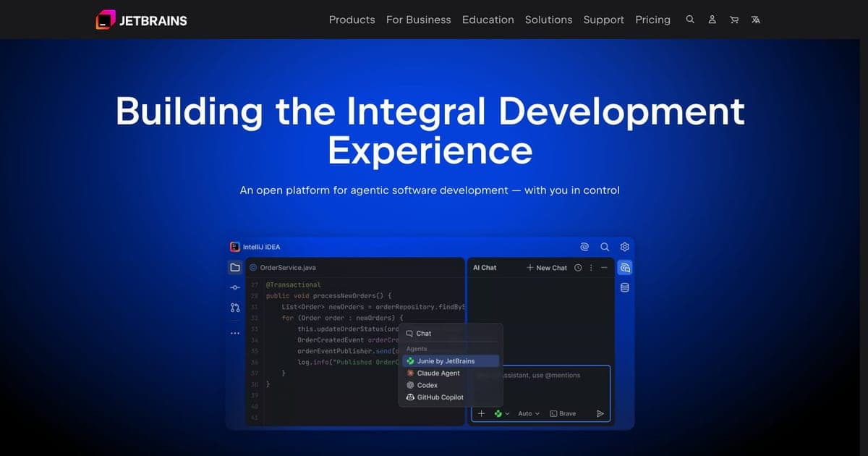Open the AI Chat tool icon in right sidebar
Viewport: 868px width, 456px height.
625,267
